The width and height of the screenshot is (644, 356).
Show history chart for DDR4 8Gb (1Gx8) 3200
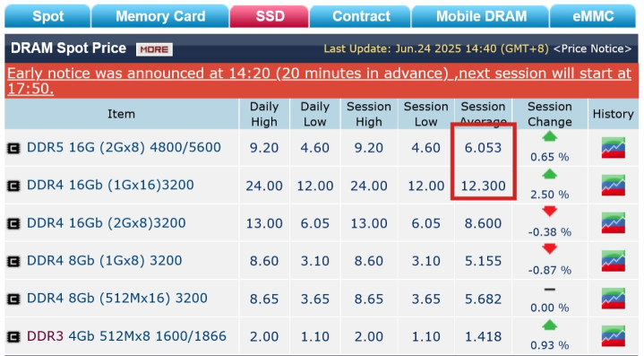tap(614, 261)
